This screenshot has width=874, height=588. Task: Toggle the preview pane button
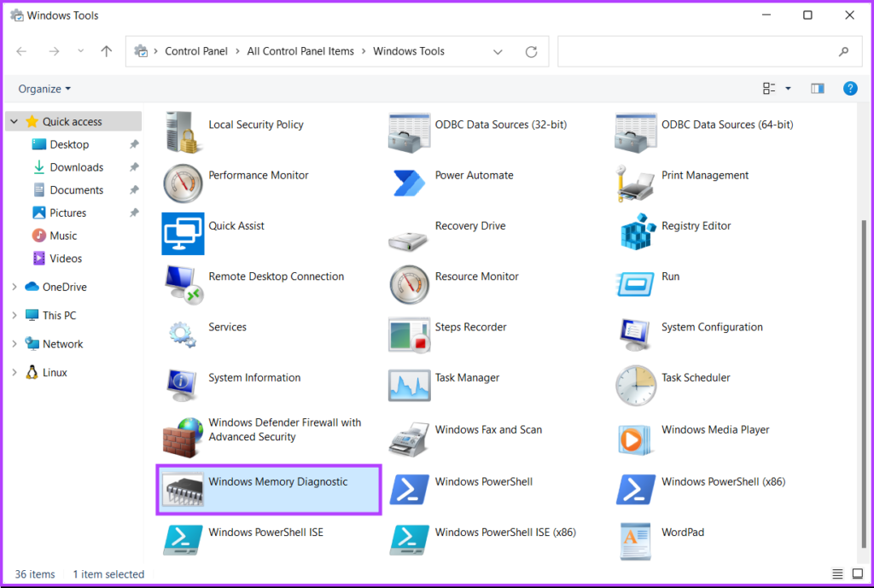818,89
